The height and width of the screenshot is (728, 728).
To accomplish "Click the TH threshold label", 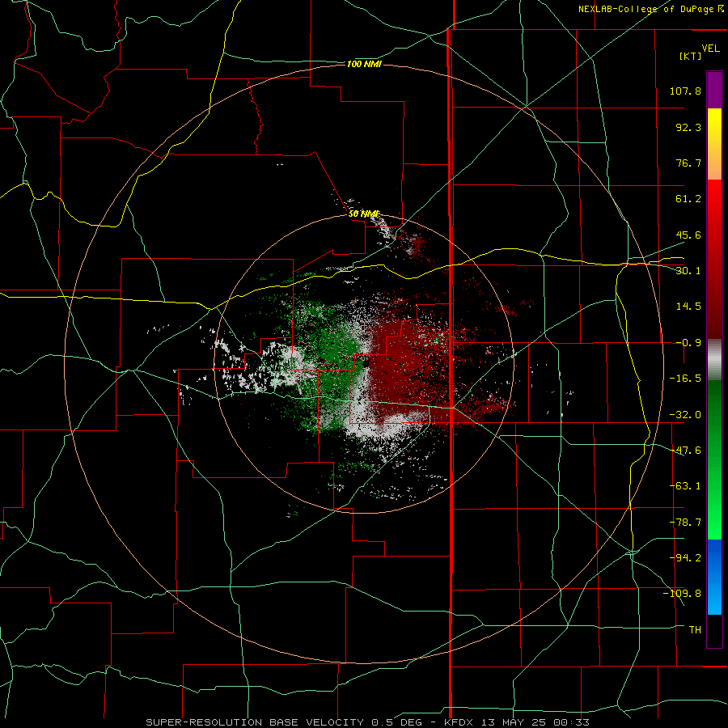I will click(x=695, y=630).
